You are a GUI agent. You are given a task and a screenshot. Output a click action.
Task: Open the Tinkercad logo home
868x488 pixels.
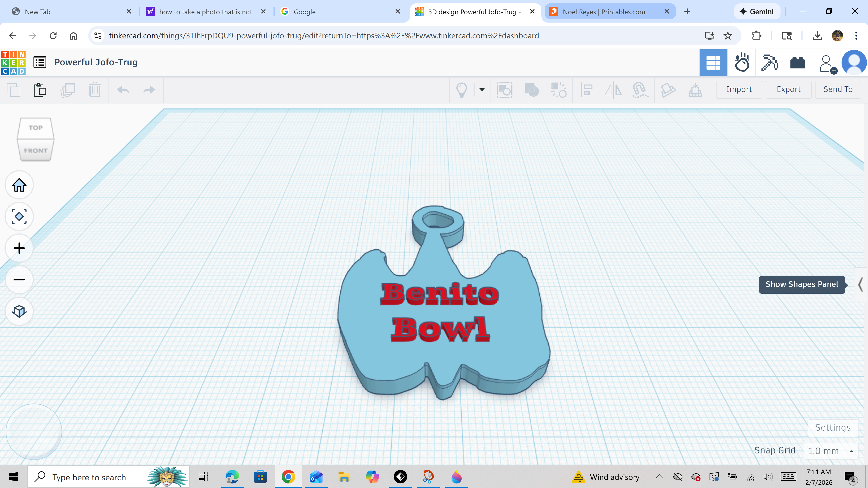point(14,63)
